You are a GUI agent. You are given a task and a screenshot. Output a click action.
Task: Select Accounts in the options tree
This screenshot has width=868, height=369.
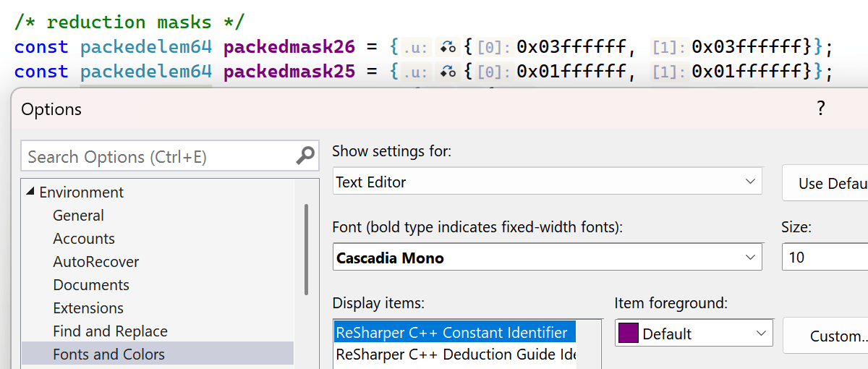click(84, 239)
